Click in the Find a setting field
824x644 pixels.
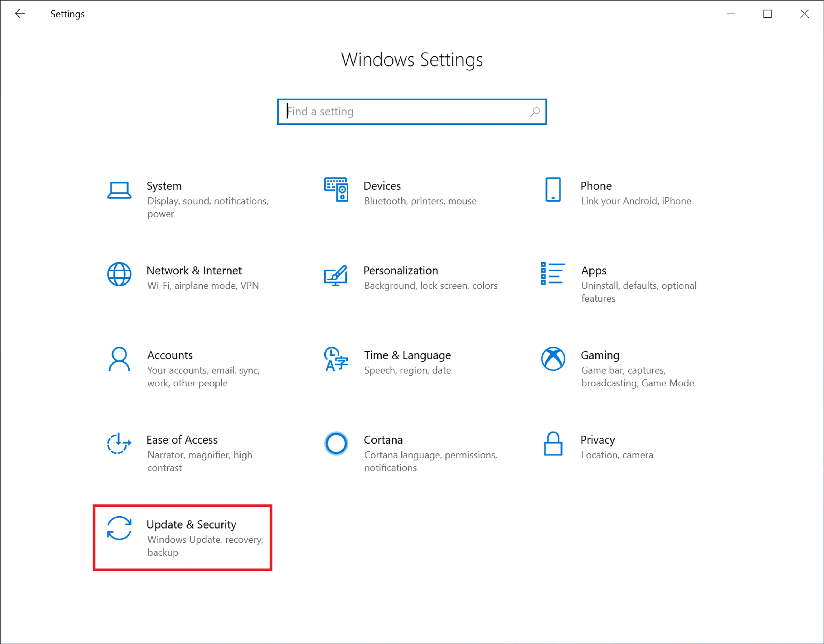coord(404,112)
